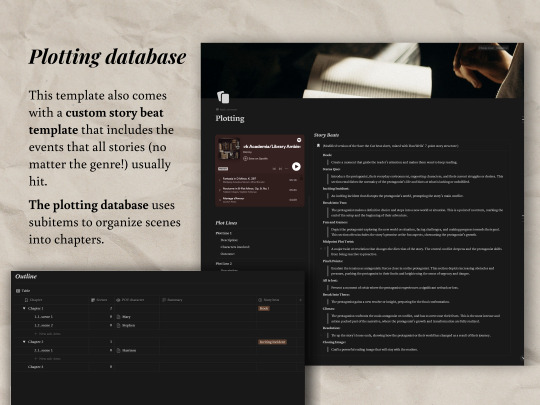Click the Plotting page stacked-cards icon
Image resolution: width=540 pixels, height=405 pixels.
click(x=223, y=97)
